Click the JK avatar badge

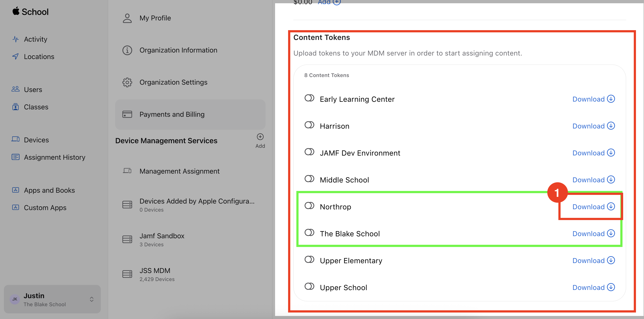coord(15,299)
